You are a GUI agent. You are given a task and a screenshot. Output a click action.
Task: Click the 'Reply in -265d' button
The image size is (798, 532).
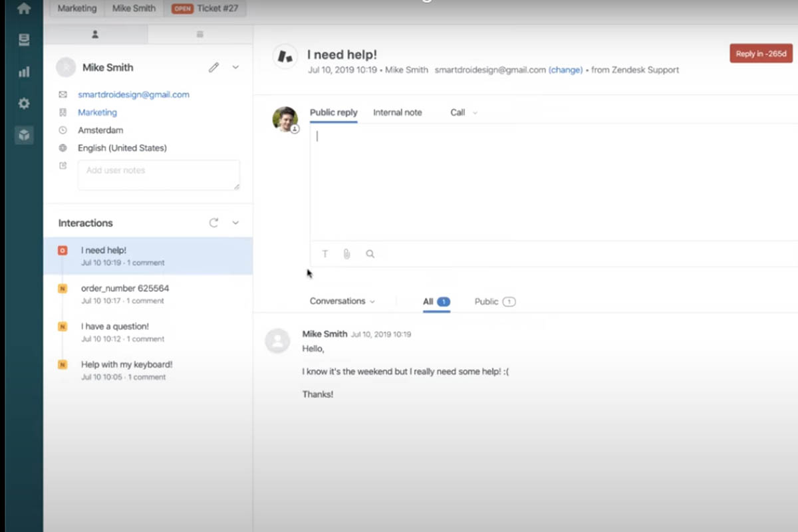[761, 54]
